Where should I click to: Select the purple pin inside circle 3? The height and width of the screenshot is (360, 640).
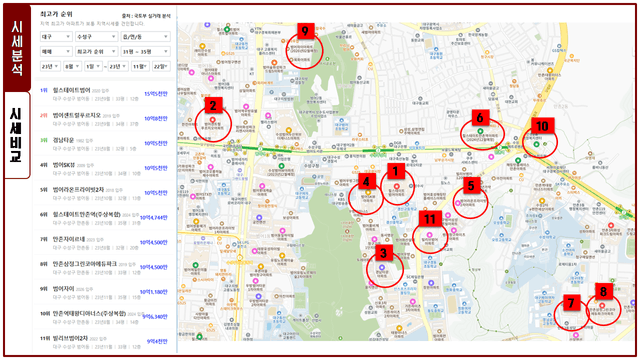pos(382,267)
